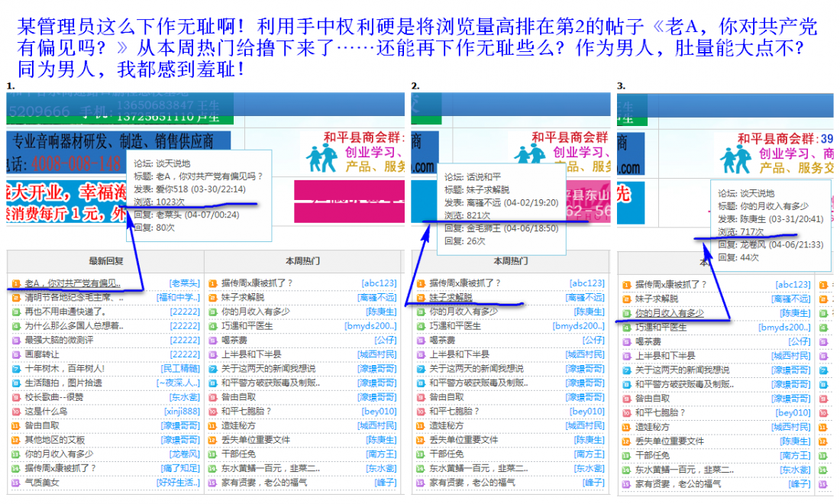Click rank 3 badge beside 再也不用申通快递了
This screenshot has width=840, height=504.
click(x=15, y=312)
